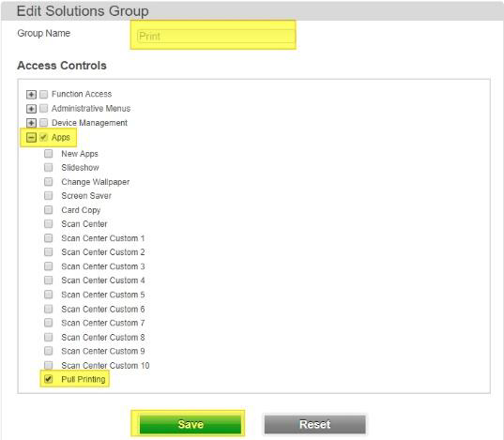
Task: Click the green Save button
Action: pyautogui.click(x=191, y=424)
